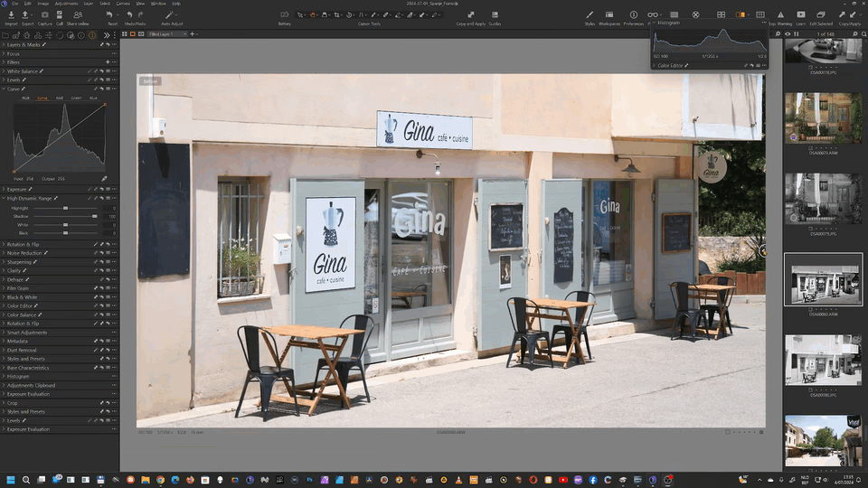Open Preferences from the toolbar

(633, 15)
